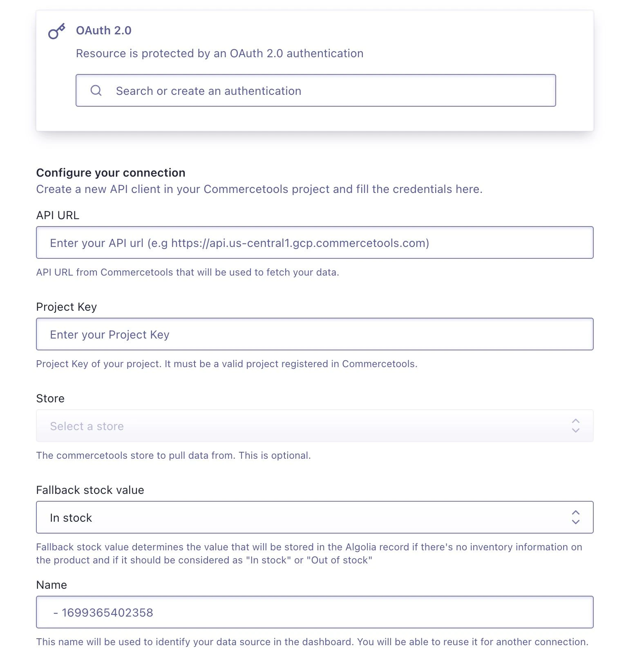Click the down chevron on Store selector
Screen dimensions: 644x664
576,431
